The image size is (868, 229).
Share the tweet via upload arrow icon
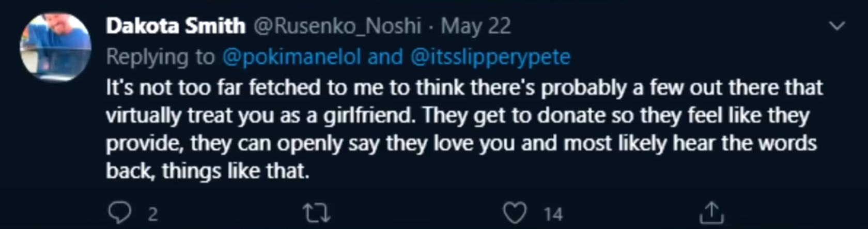711,212
